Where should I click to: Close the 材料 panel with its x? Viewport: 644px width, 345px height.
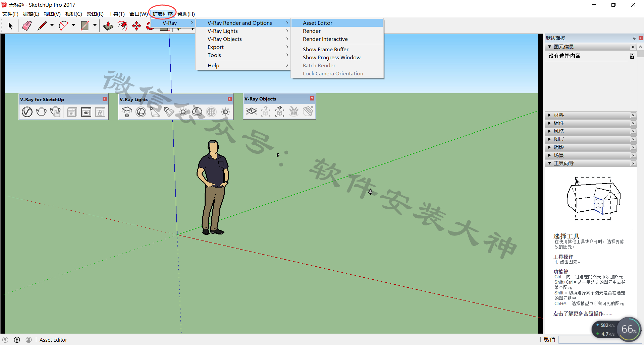(633, 115)
